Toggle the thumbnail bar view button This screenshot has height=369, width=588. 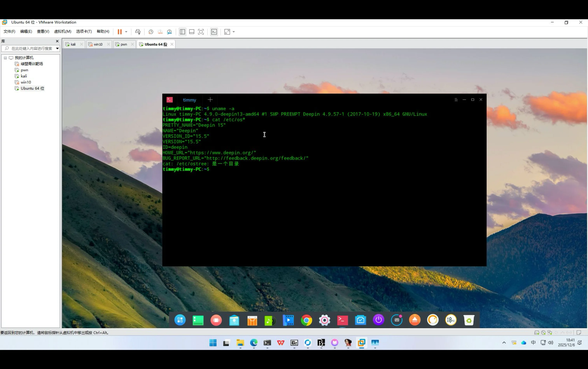pos(192,32)
